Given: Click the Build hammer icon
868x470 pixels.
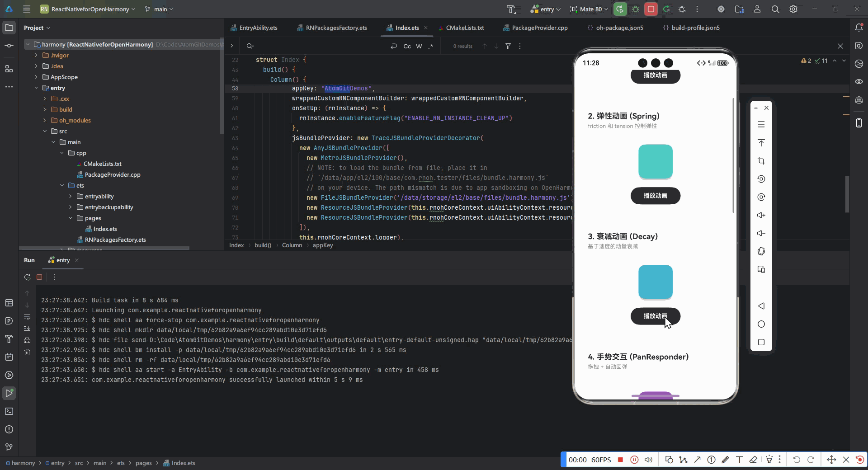Looking at the screenshot, I should [511, 9].
